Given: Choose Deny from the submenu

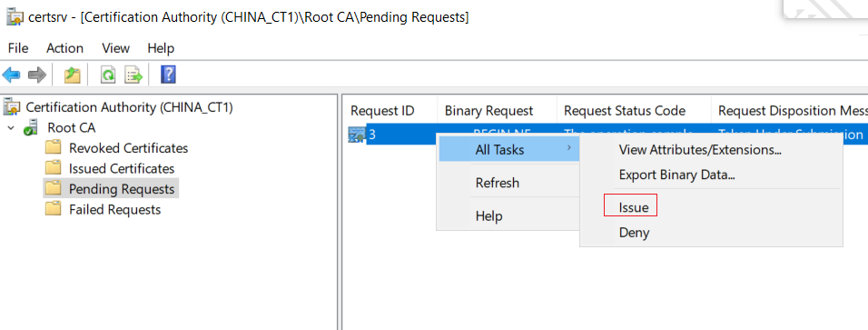Looking at the screenshot, I should pos(634,233).
